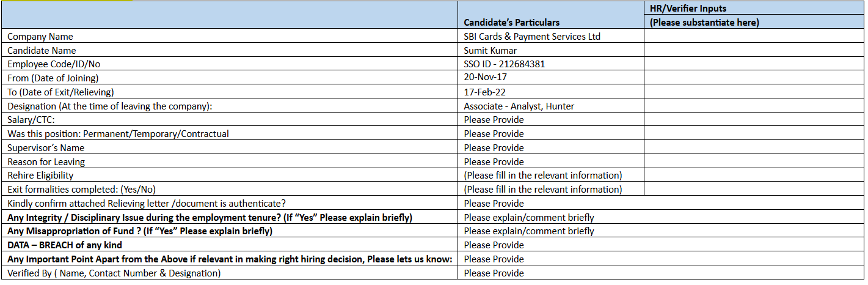Click the candidate name Sumit Kumar
The height and width of the screenshot is (285, 868).
490,51
